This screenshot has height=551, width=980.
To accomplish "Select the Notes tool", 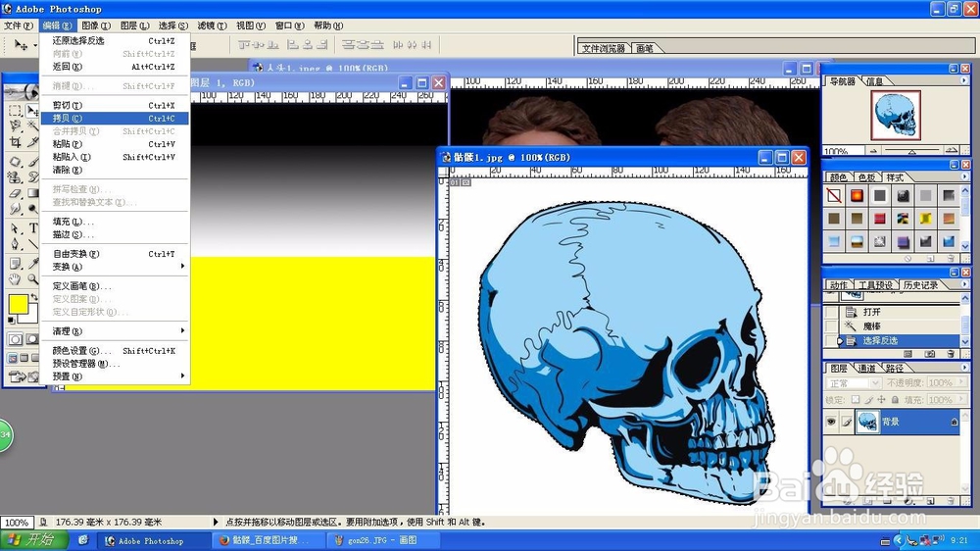I will click(16, 263).
